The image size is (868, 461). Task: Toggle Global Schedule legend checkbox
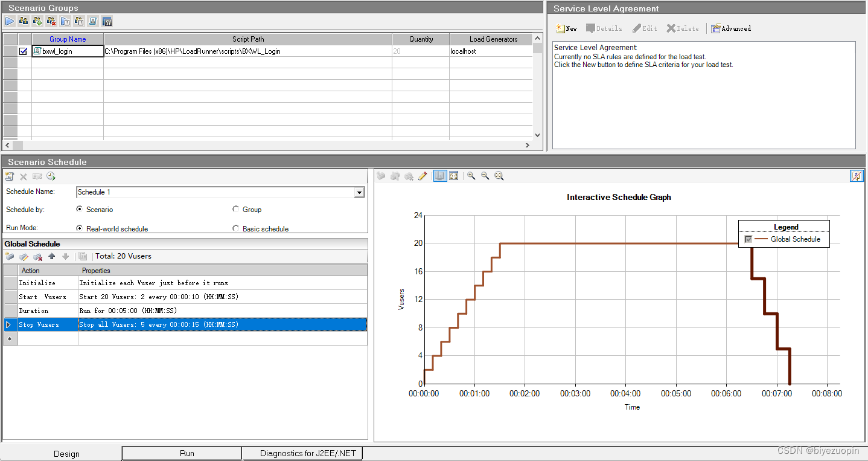[x=748, y=239]
